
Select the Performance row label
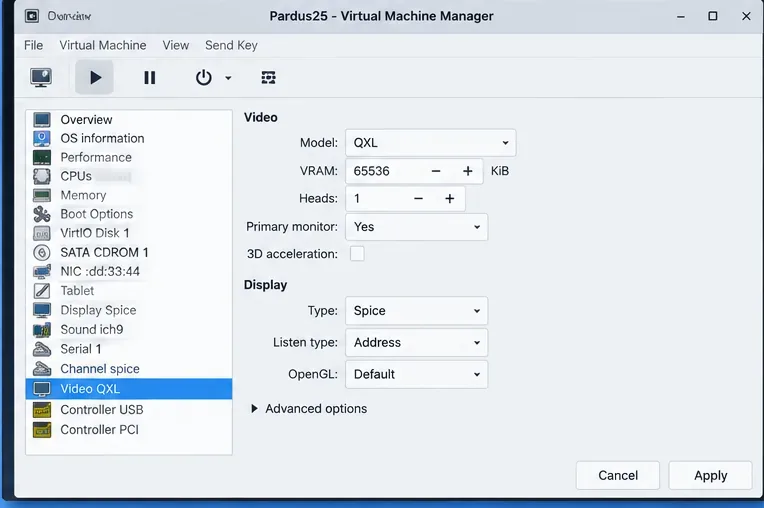(x=96, y=157)
